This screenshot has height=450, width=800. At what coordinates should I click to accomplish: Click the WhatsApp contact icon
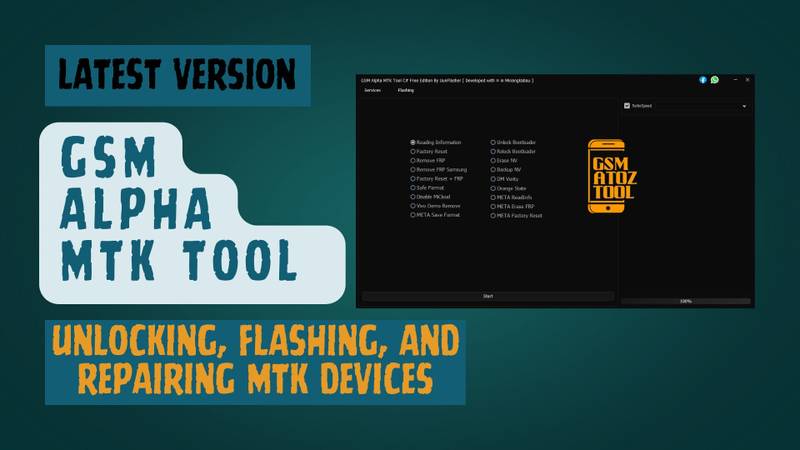pos(714,79)
